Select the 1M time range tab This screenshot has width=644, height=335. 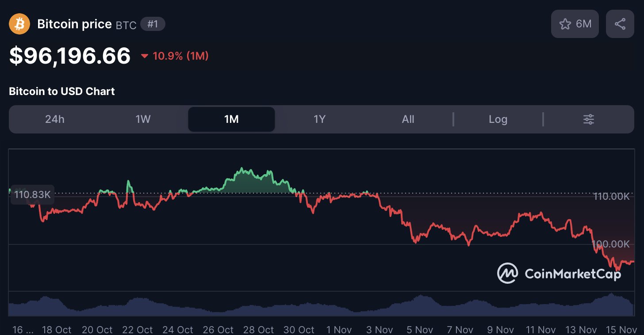point(231,119)
